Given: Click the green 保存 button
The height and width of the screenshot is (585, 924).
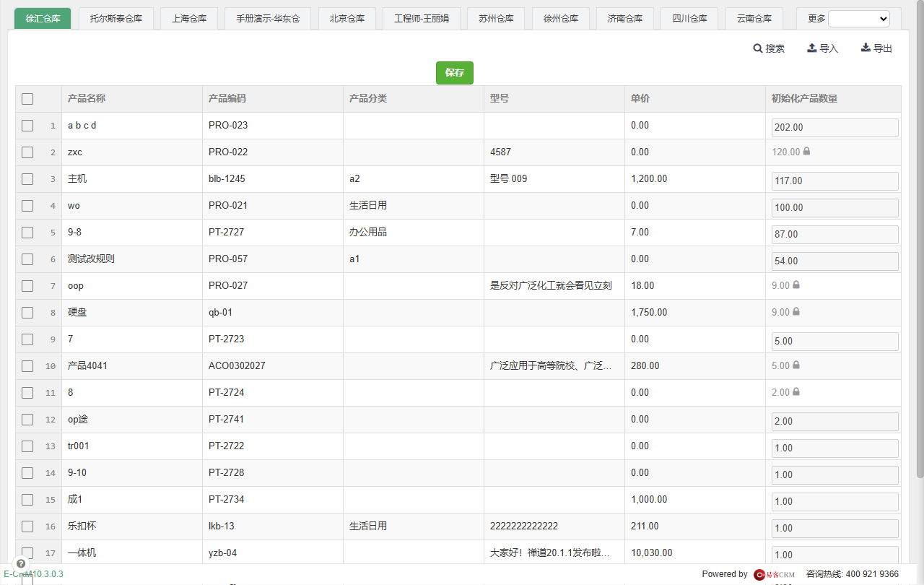Looking at the screenshot, I should tap(455, 73).
